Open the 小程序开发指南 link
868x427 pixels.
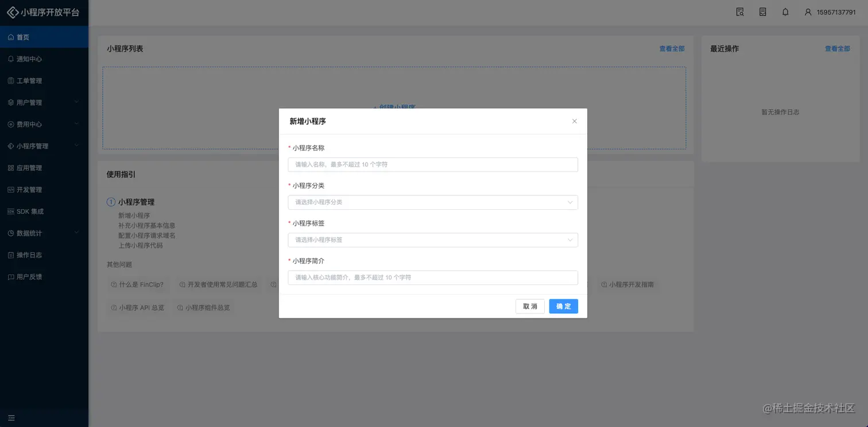[627, 284]
